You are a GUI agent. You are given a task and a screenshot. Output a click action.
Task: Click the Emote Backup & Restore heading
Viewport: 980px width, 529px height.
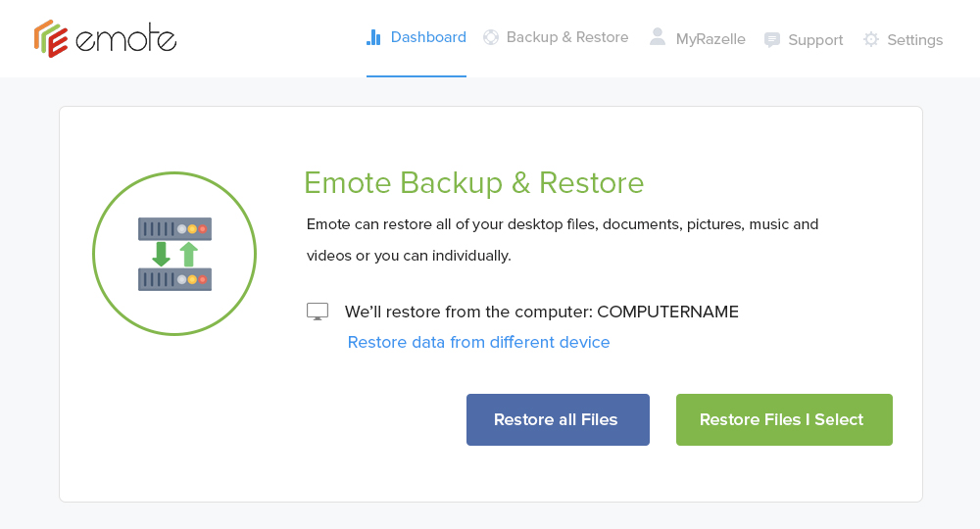473,183
